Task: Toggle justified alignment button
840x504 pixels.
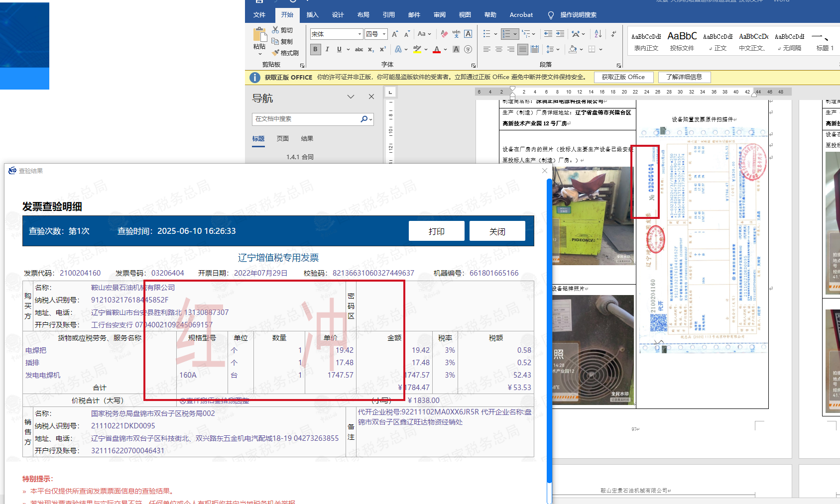Action: tap(522, 49)
